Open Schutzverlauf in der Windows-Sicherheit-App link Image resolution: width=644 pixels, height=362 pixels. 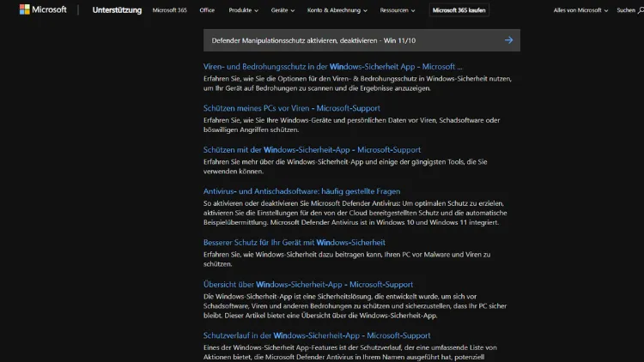(317, 335)
